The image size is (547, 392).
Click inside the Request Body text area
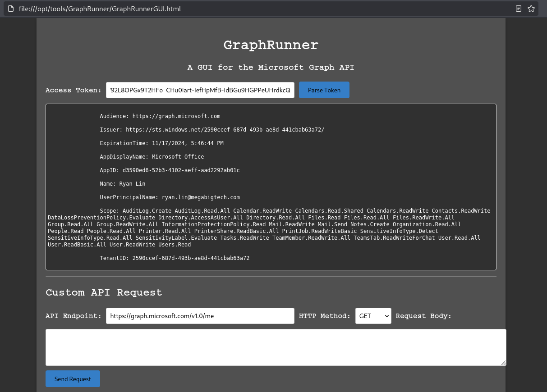tap(275, 347)
